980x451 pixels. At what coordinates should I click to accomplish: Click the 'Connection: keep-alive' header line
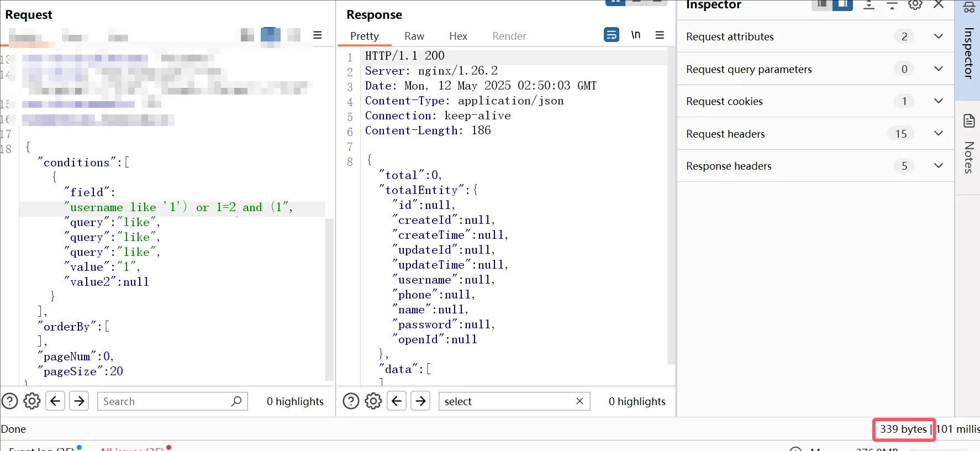(x=438, y=116)
